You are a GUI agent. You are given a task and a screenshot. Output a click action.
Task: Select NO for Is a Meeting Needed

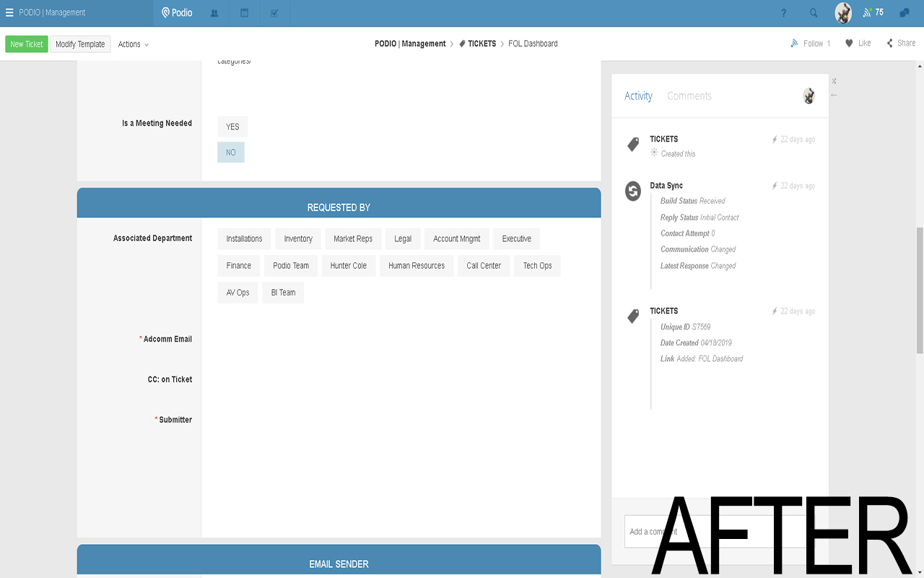[x=231, y=152]
